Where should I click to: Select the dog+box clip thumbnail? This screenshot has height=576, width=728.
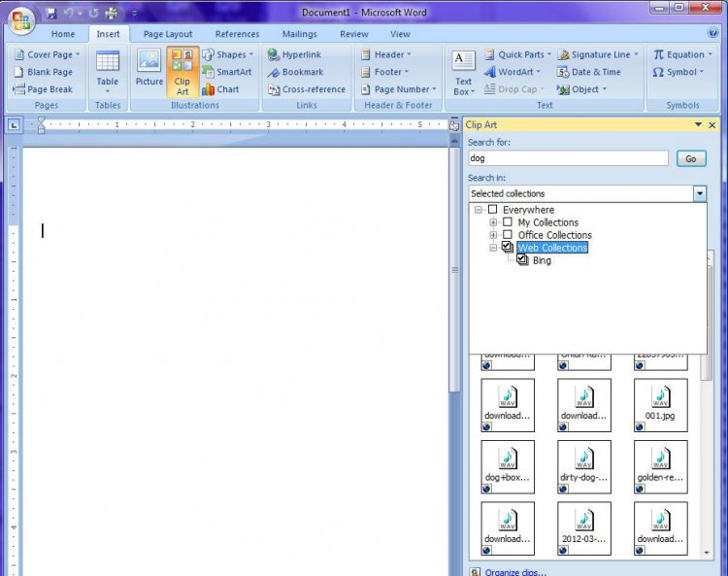508,467
